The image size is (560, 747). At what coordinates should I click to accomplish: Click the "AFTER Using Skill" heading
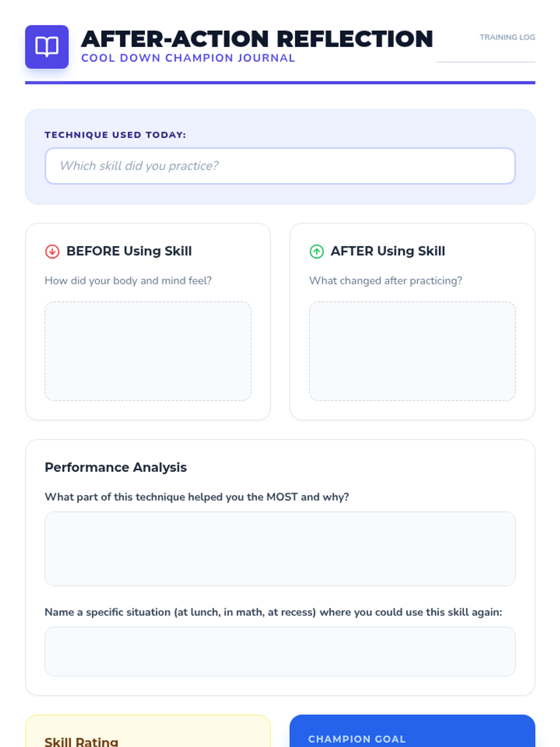[x=388, y=251]
